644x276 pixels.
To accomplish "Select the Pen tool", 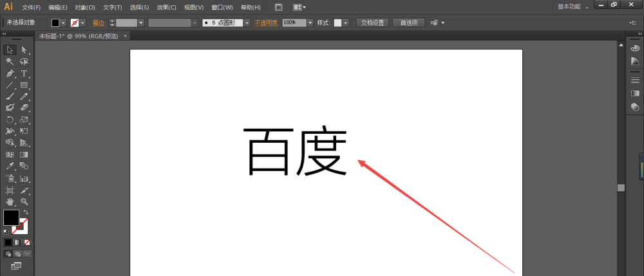I will 10,73.
